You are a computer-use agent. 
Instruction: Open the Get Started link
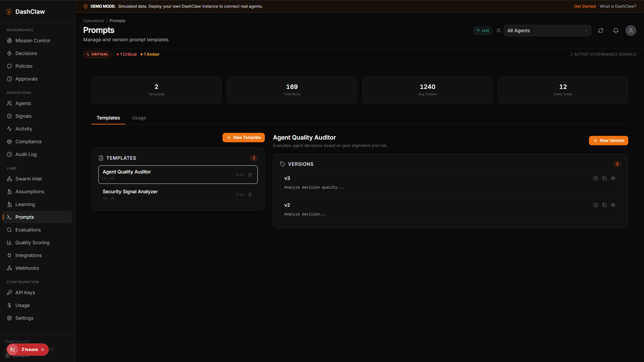pyautogui.click(x=585, y=6)
